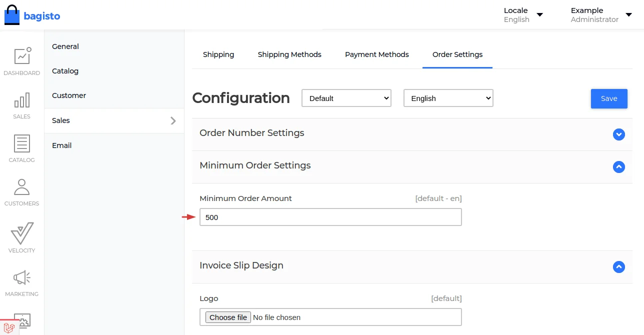Switch to the Shipping Methods tab
Image resolution: width=644 pixels, height=335 pixels.
click(289, 54)
